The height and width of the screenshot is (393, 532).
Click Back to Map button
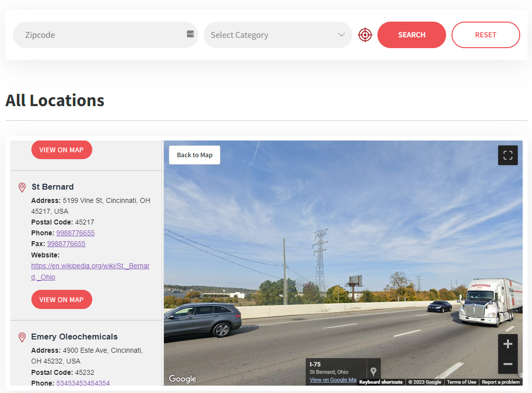[194, 155]
